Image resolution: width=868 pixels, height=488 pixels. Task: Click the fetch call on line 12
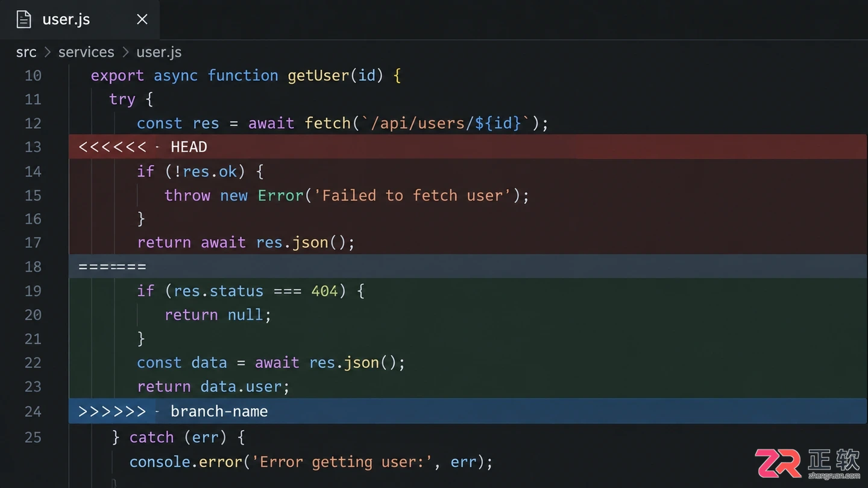[x=426, y=124]
